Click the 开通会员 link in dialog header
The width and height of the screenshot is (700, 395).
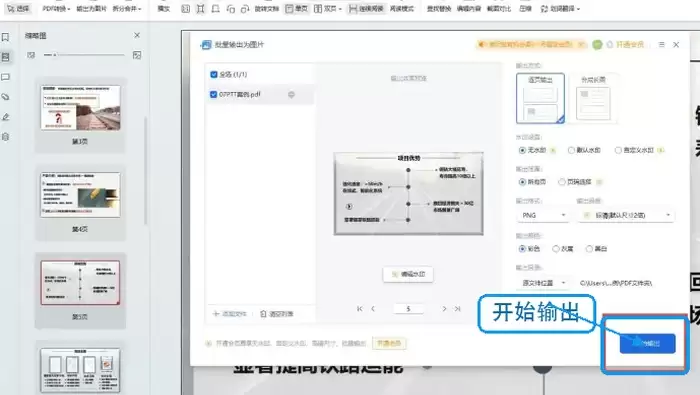click(625, 45)
